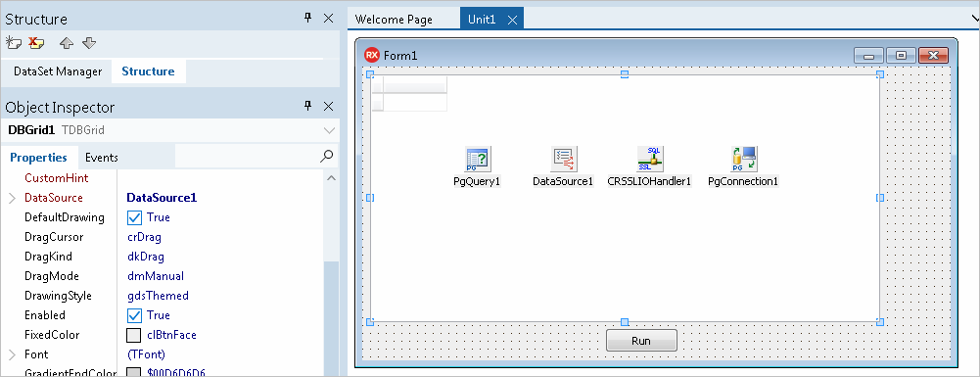Screen dimensions: 980x377
Task: Pin the Structure panel
Action: coord(307,19)
